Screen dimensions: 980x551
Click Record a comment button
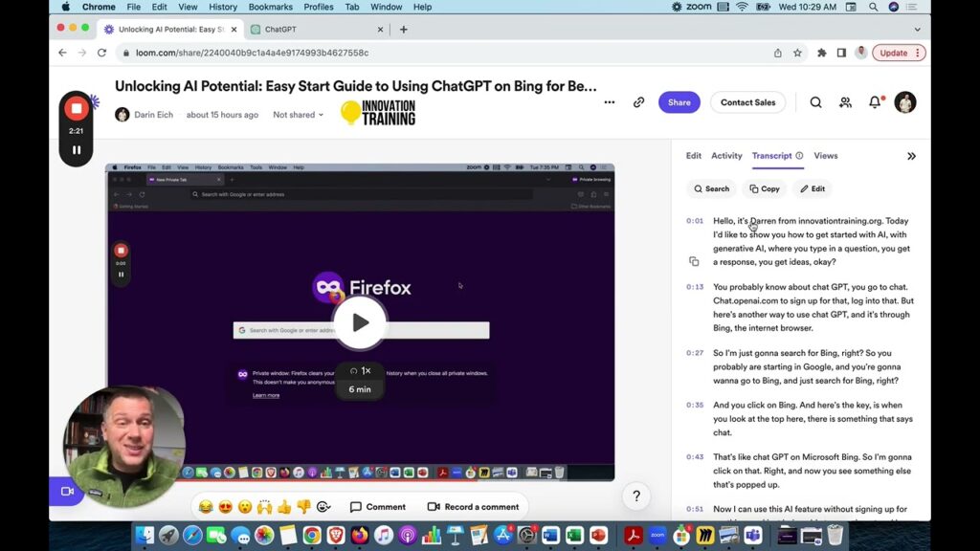(x=473, y=507)
